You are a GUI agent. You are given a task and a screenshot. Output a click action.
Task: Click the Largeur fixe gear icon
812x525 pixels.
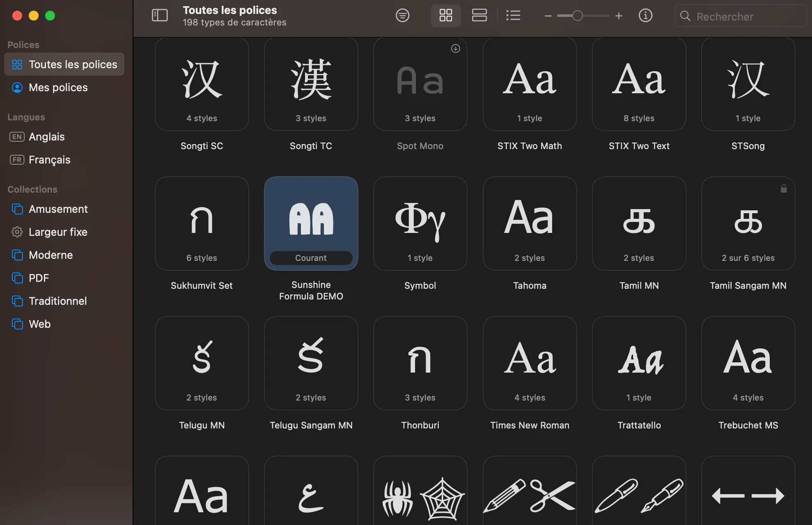coord(17,232)
